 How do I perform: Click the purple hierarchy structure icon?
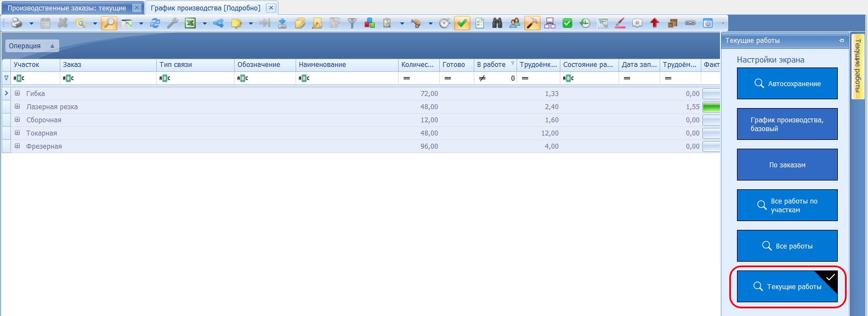[x=550, y=23]
